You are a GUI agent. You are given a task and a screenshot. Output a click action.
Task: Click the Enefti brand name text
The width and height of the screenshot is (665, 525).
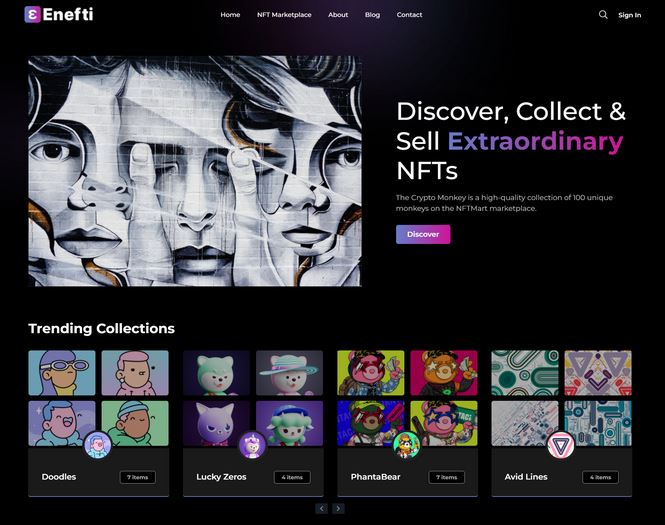point(68,14)
